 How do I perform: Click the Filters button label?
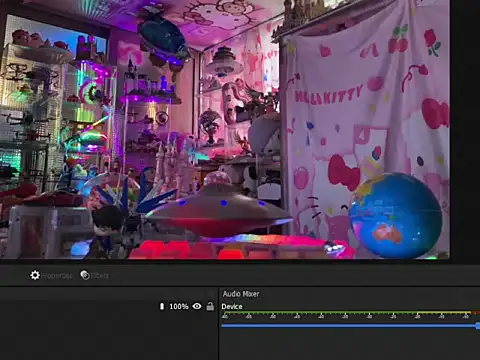[x=100, y=276]
